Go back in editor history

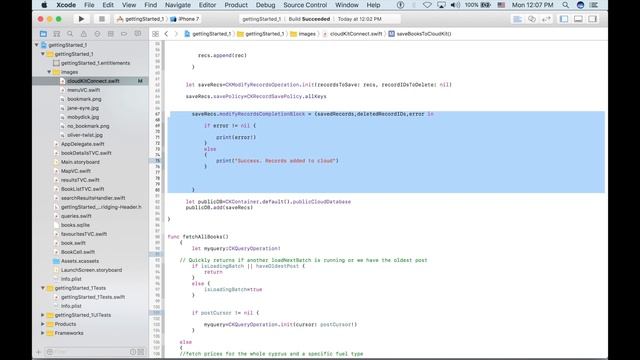click(167, 34)
